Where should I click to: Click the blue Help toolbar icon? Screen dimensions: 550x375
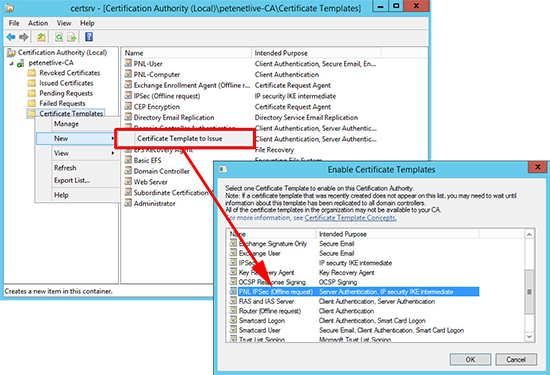coord(89,37)
